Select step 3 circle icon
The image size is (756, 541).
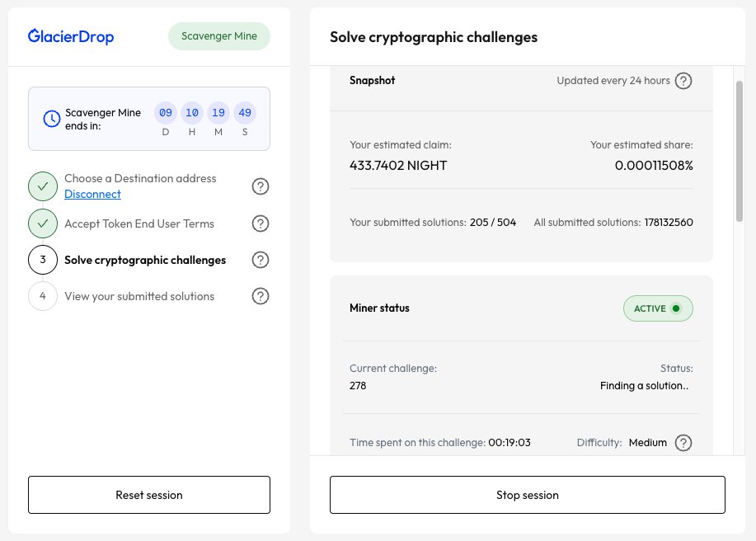tap(43, 260)
